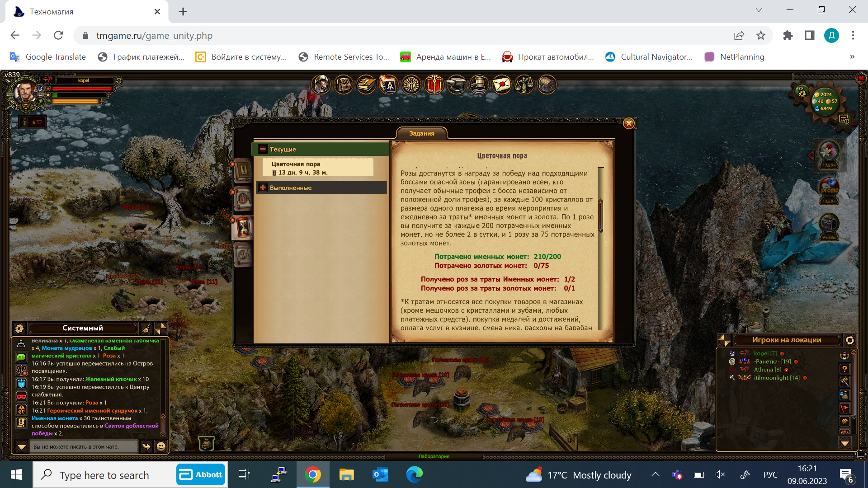Select player -Ранетка- [19] in list
The width and height of the screenshot is (868, 488).
pyautogui.click(x=773, y=361)
